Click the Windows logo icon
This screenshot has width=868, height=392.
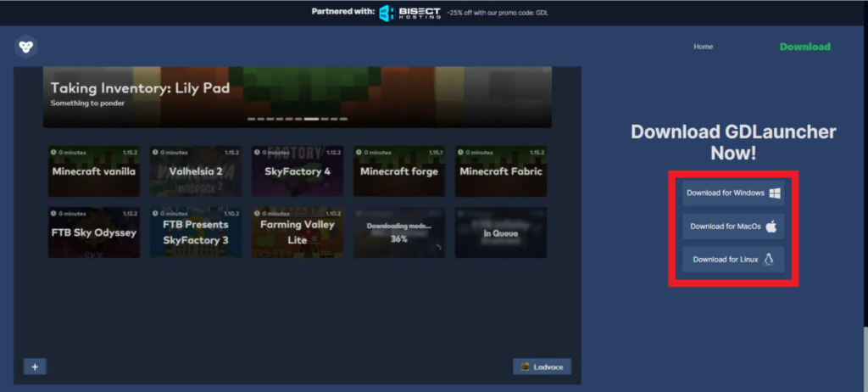pyautogui.click(x=775, y=193)
